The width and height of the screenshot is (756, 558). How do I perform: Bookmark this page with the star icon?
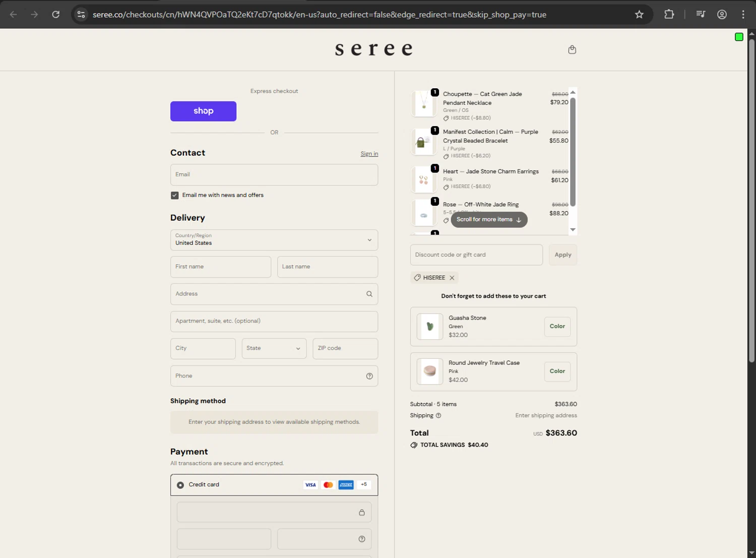639,15
